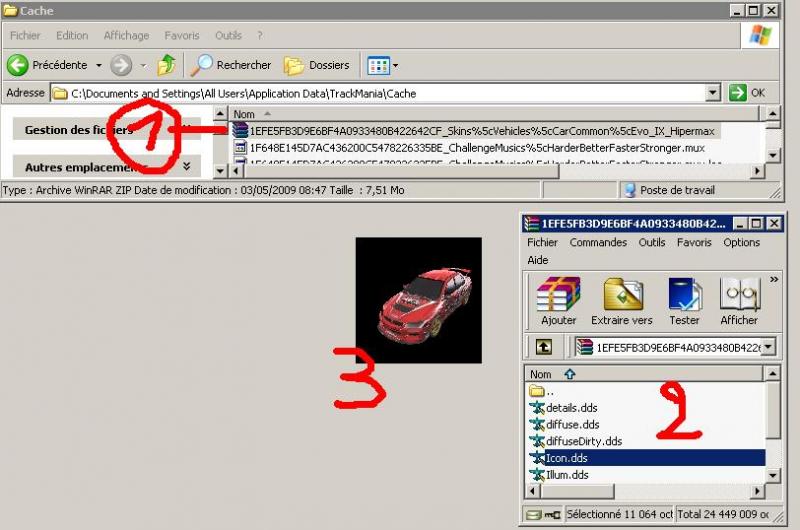Image resolution: width=800 pixels, height=530 pixels.
Task: Select details.dds in the archive
Action: 563,408
